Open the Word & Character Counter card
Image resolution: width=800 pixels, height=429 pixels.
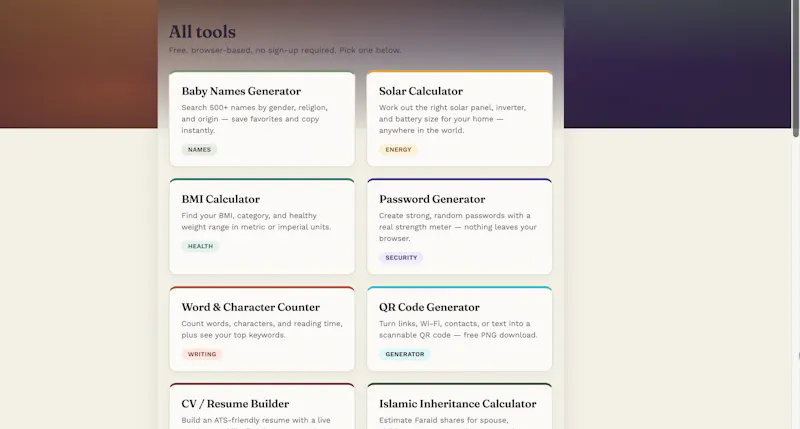[262, 329]
